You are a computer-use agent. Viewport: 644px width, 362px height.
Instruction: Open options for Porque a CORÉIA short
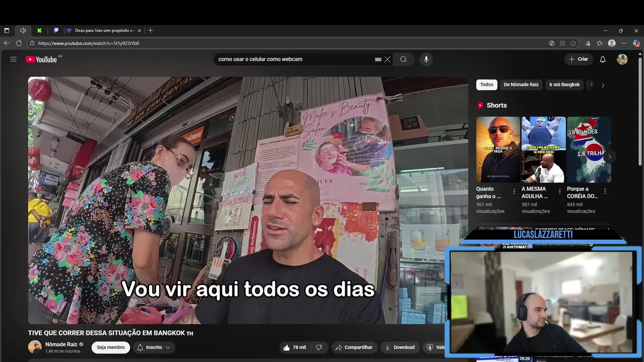click(605, 192)
